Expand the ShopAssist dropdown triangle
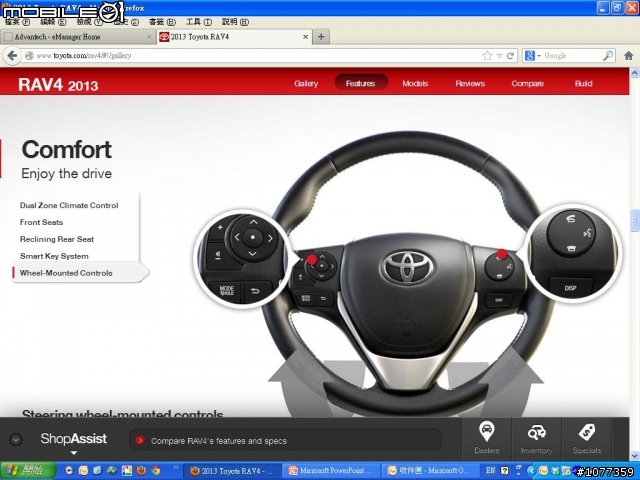Viewport: 640px width, 480px height. [73, 453]
